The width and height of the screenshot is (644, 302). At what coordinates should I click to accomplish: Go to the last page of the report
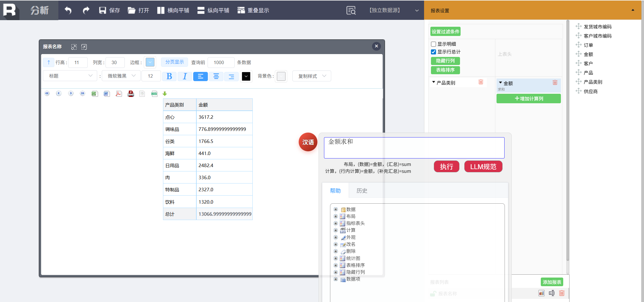[83, 93]
